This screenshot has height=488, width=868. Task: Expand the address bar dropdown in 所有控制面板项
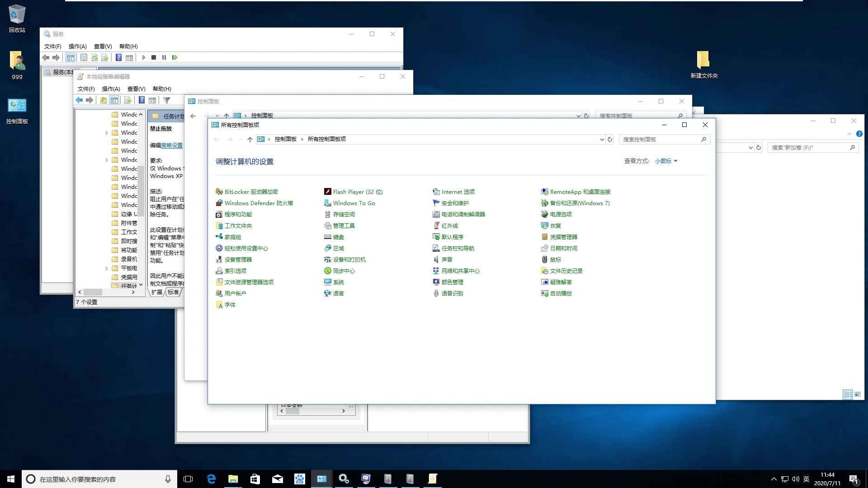click(602, 139)
